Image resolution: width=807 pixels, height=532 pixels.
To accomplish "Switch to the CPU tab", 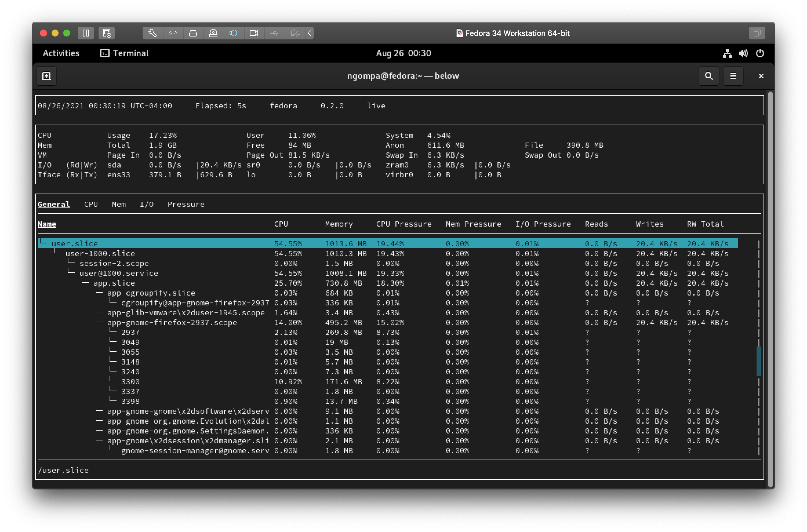I will click(x=91, y=204).
